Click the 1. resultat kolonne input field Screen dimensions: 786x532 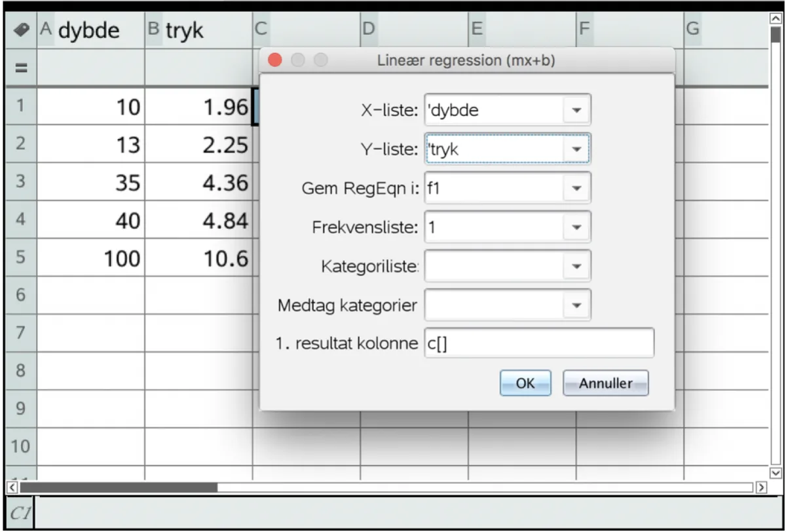pyautogui.click(x=539, y=343)
